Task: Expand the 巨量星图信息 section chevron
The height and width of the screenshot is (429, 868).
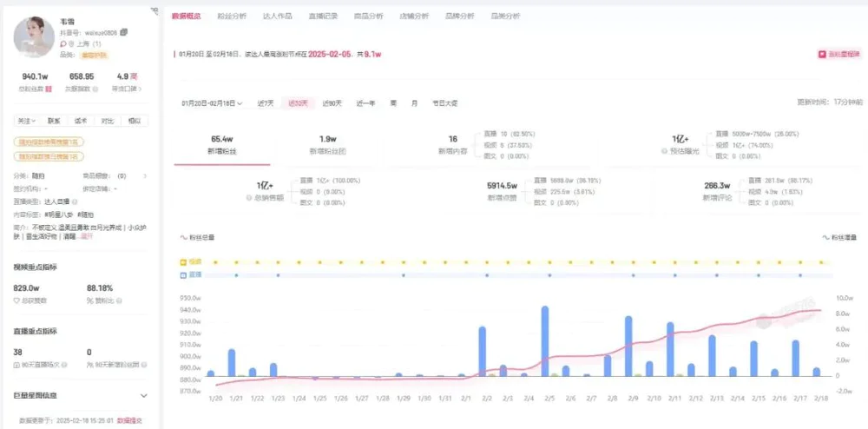Action: [x=144, y=396]
